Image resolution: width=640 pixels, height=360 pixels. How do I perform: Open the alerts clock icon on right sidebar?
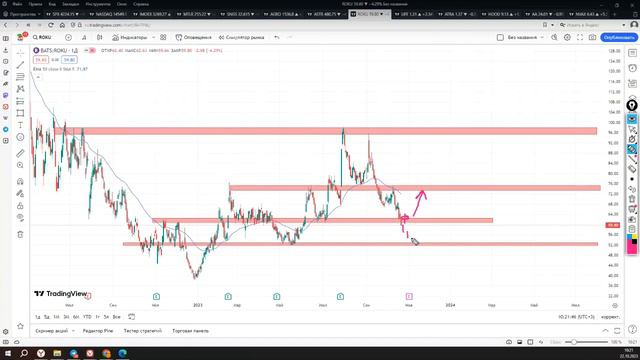(x=632, y=68)
